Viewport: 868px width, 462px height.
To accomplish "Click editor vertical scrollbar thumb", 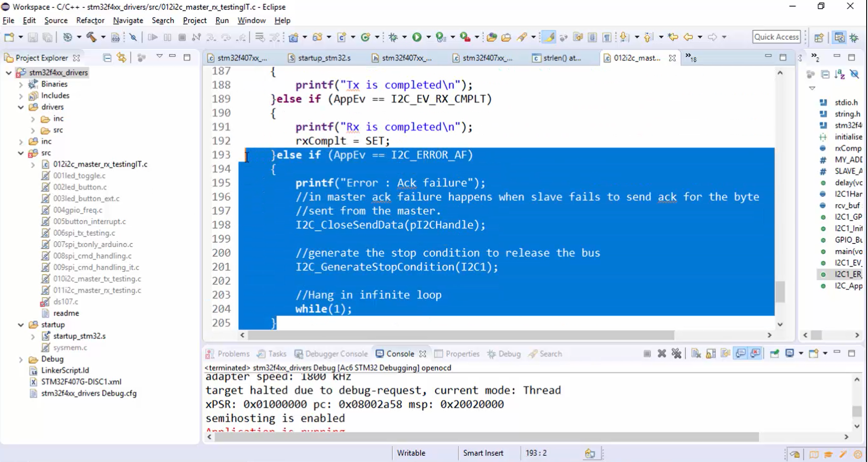I will [x=780, y=292].
